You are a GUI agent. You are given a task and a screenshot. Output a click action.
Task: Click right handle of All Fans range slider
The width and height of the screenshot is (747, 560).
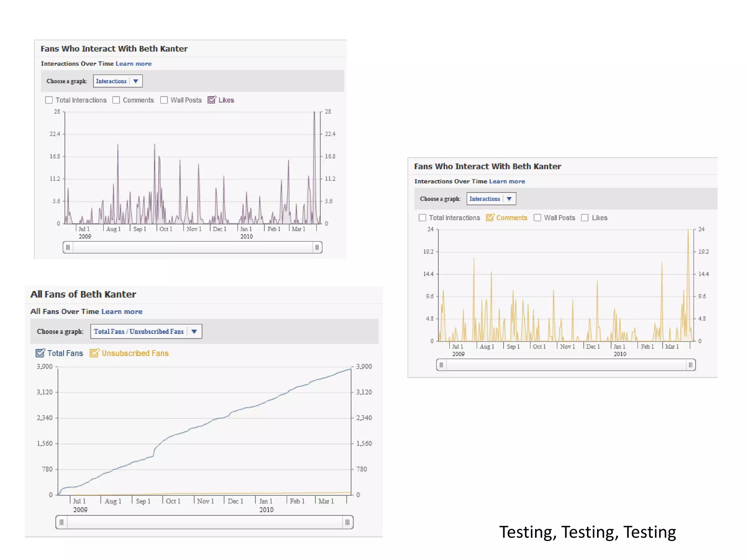click(x=347, y=522)
